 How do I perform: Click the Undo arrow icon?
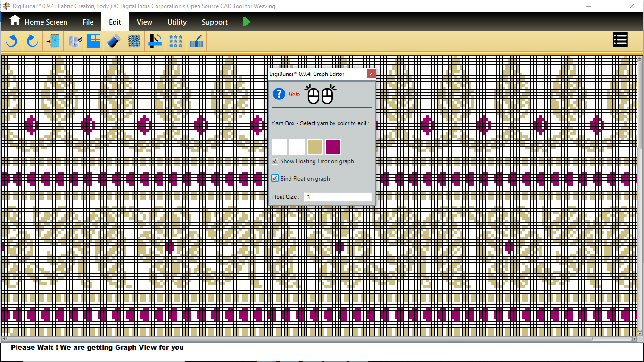point(12,41)
